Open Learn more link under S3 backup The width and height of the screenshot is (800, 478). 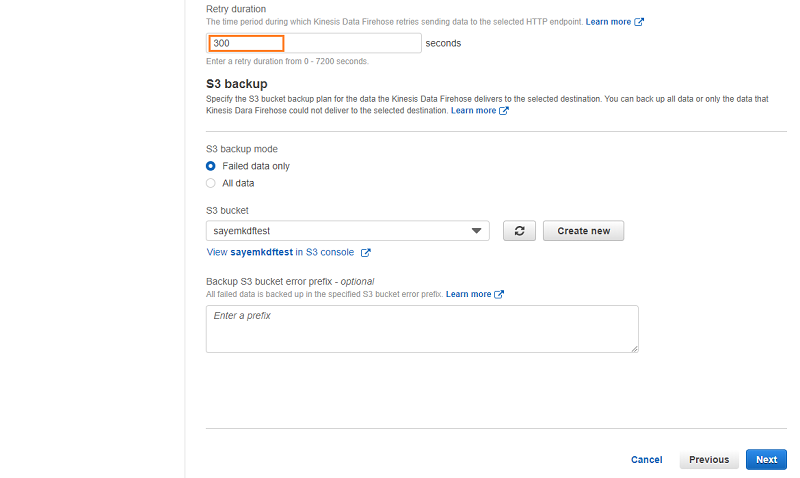(473, 111)
